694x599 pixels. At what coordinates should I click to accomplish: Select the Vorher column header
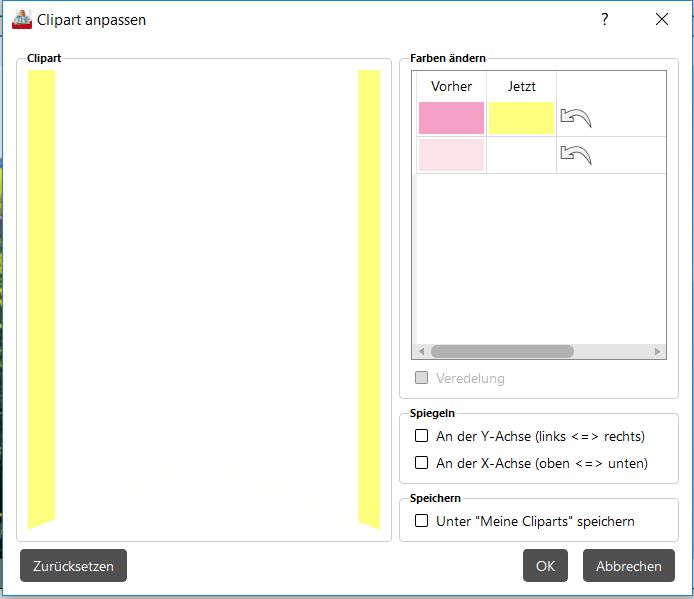tap(451, 86)
